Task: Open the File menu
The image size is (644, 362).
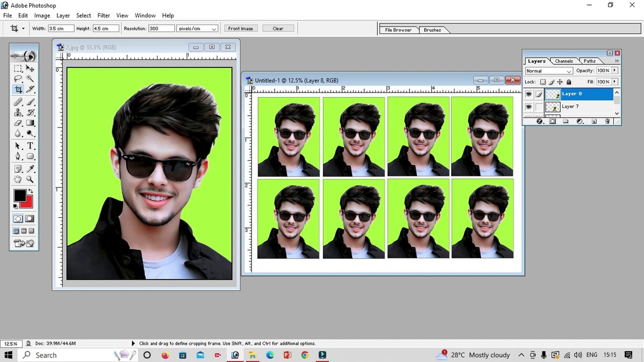Action: 8,16
